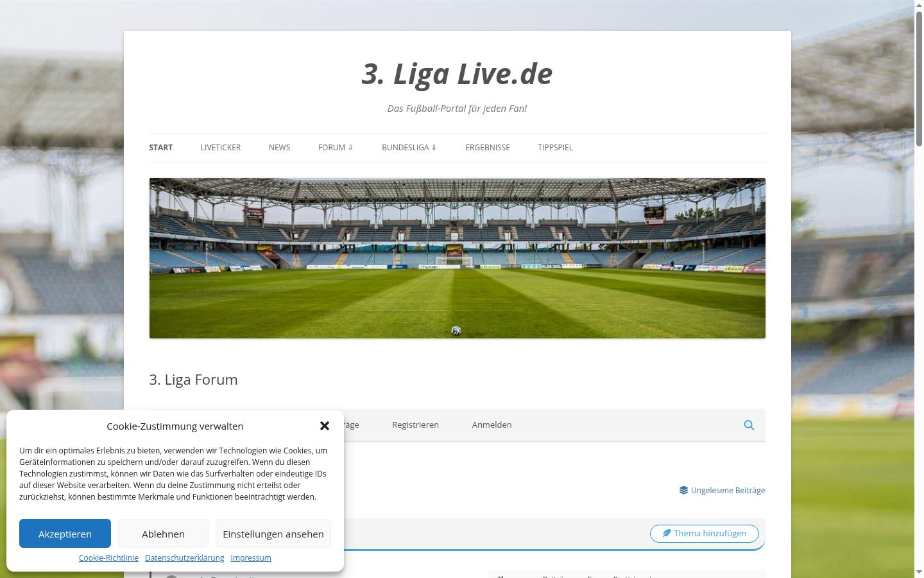The height and width of the screenshot is (578, 924).
Task: Go to START menu item
Action: [x=161, y=147]
